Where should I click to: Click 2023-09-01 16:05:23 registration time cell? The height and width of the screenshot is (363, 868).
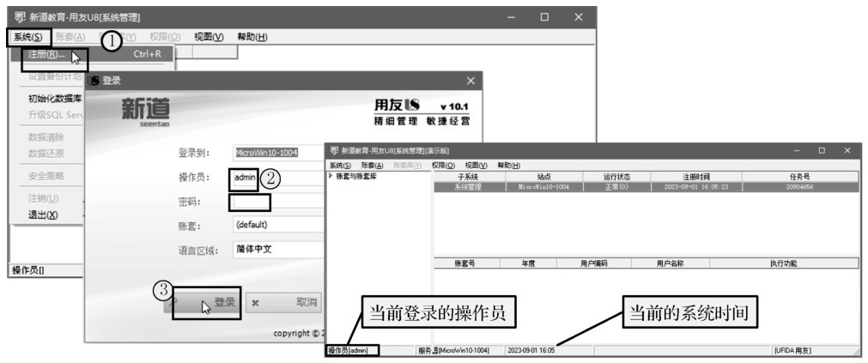coord(695,187)
